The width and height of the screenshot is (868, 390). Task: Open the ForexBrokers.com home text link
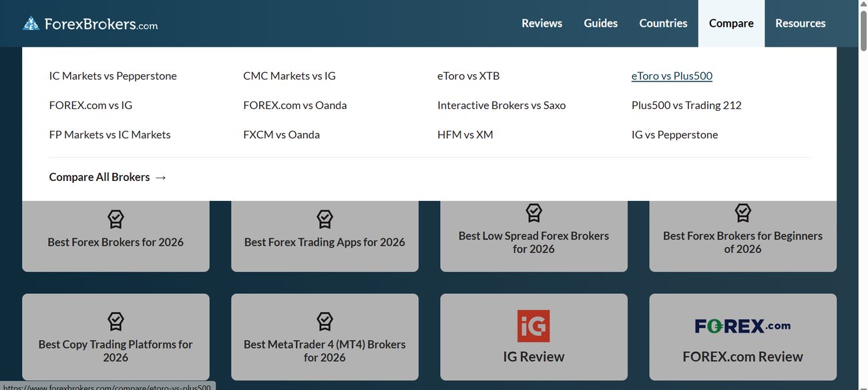(x=101, y=24)
